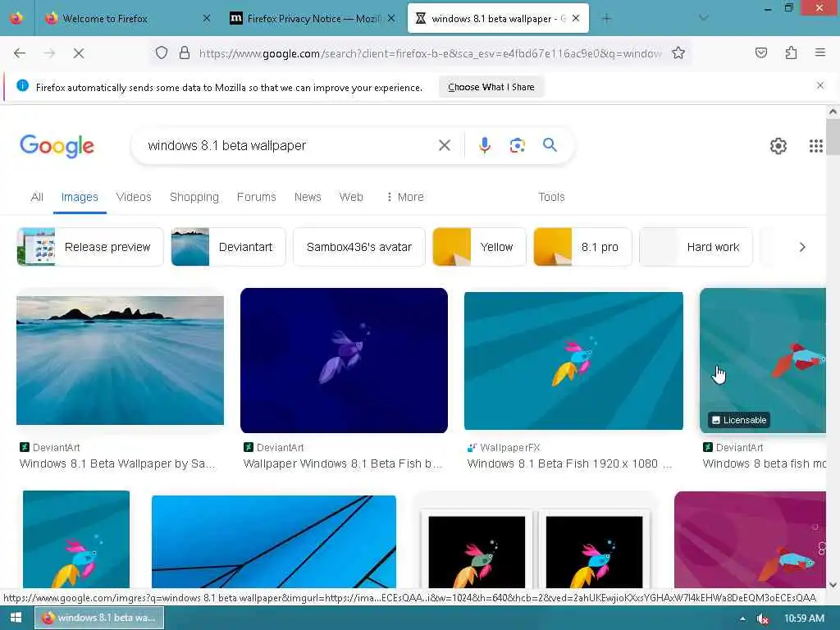
Task: Open the Tools search filter options
Action: pyautogui.click(x=551, y=197)
